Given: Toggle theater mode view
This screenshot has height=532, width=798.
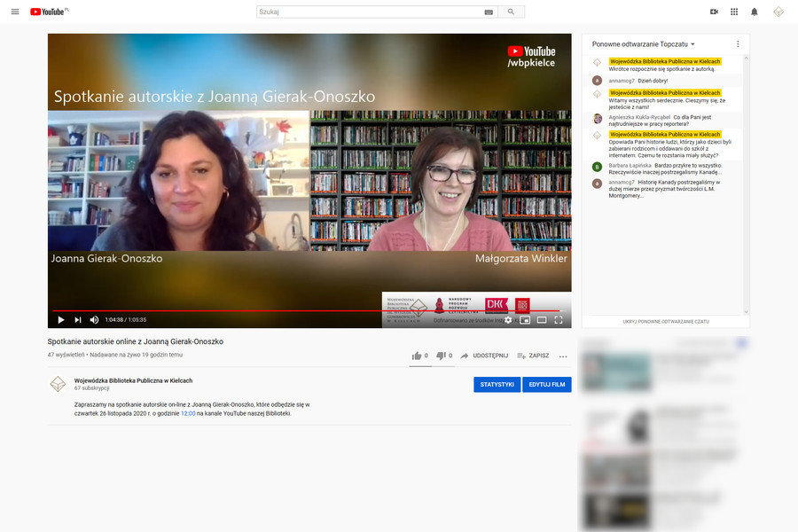Looking at the screenshot, I should [542, 320].
